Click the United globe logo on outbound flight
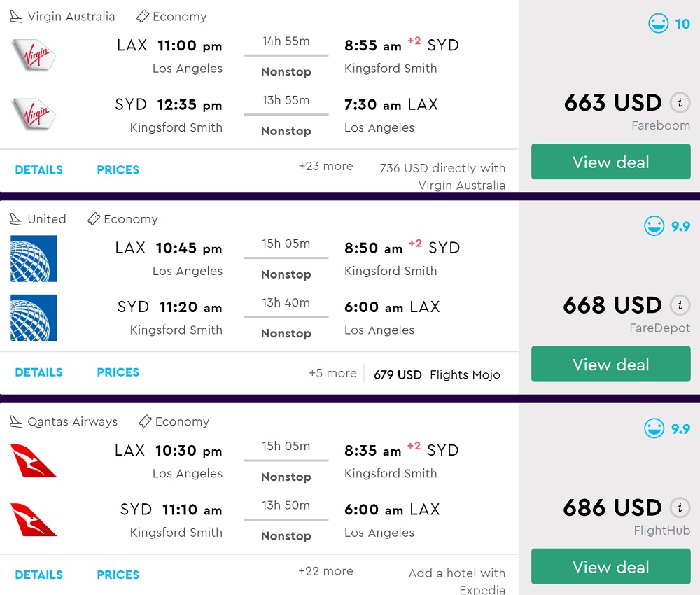This screenshot has height=595, width=700. click(x=34, y=258)
